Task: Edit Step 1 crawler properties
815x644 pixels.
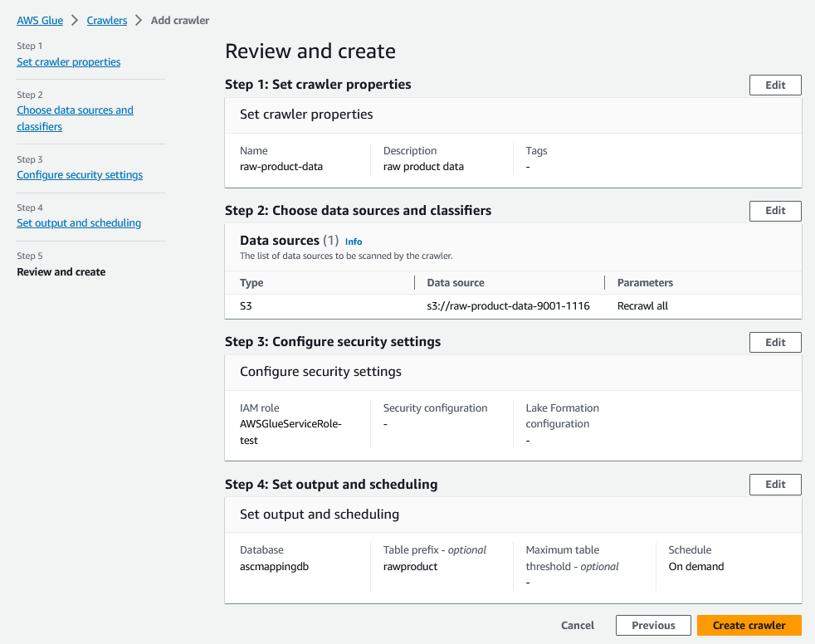Action: coord(775,85)
